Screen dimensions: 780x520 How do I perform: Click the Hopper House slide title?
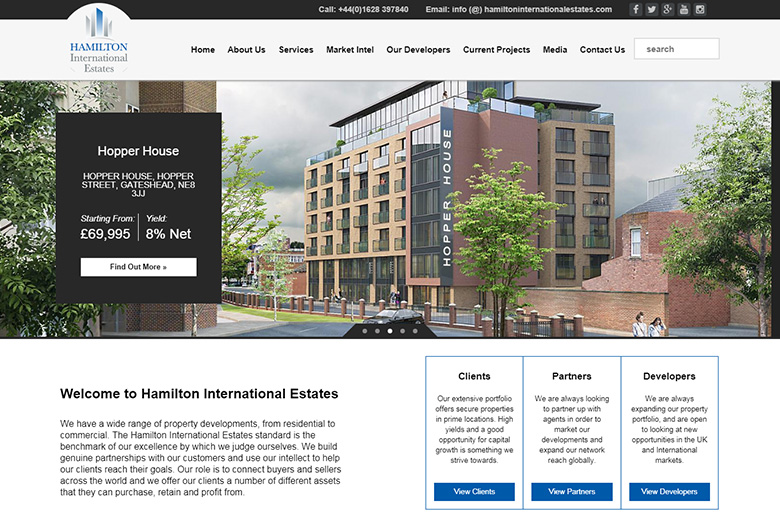coord(138,151)
